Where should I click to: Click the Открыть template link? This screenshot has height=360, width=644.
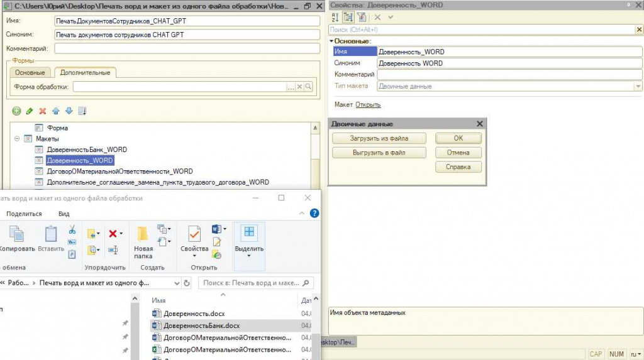(368, 105)
